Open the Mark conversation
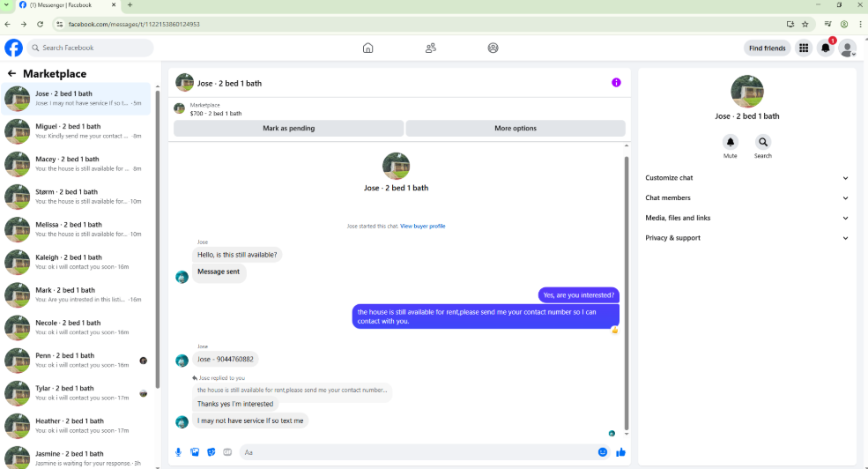 [x=76, y=294]
